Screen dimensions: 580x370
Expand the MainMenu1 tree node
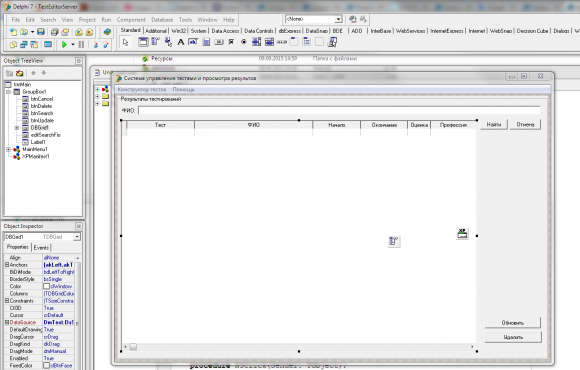pyautogui.click(x=8, y=149)
